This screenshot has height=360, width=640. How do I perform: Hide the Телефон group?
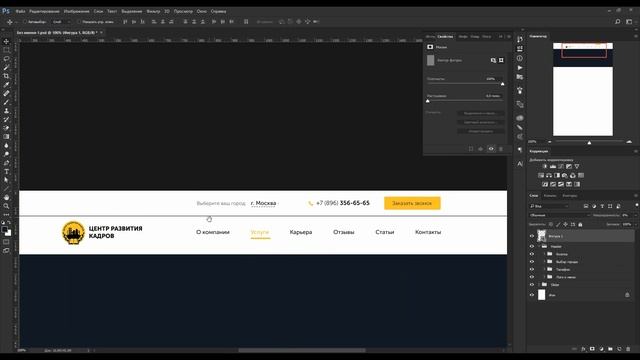531,269
